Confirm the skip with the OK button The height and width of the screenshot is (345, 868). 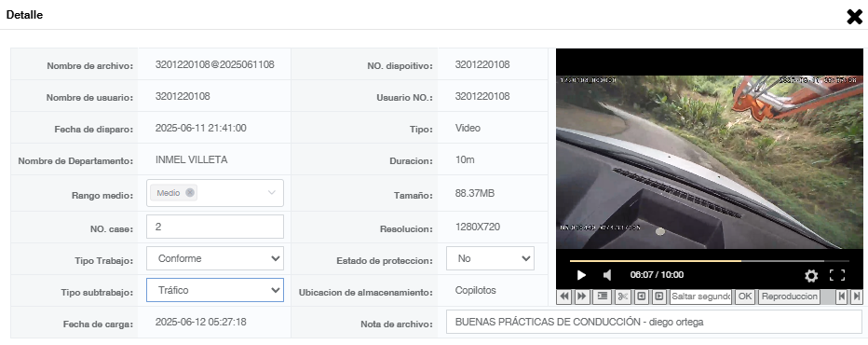(745, 297)
